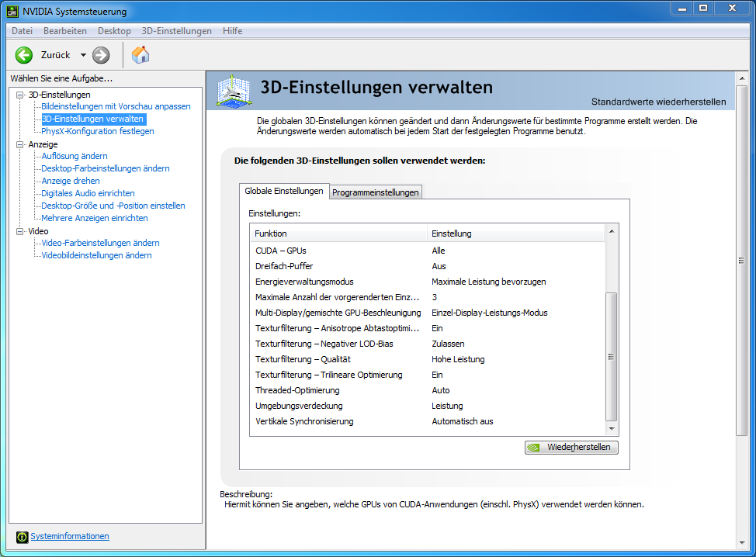Click the Wiederherstellen button
This screenshot has height=557, width=756.
coord(571,447)
